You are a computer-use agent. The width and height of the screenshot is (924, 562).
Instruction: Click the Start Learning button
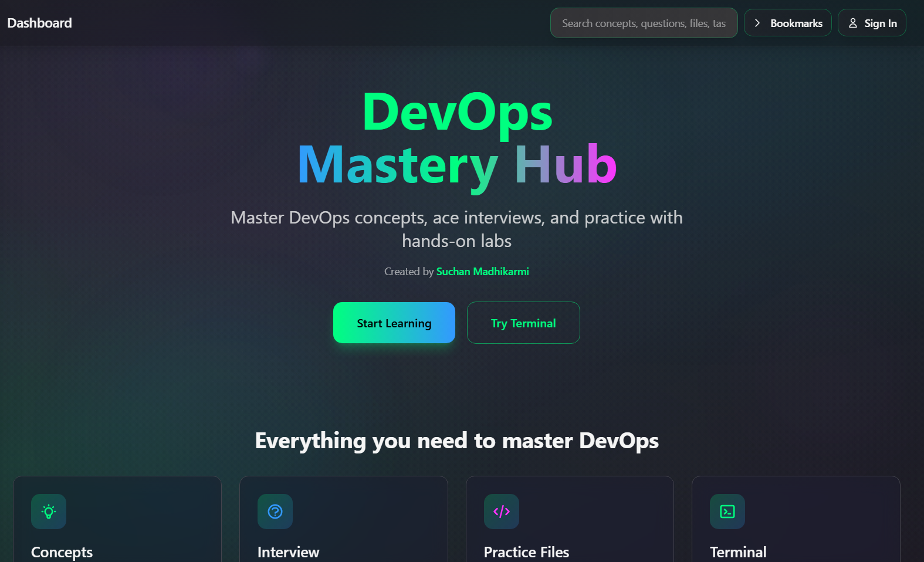(394, 323)
